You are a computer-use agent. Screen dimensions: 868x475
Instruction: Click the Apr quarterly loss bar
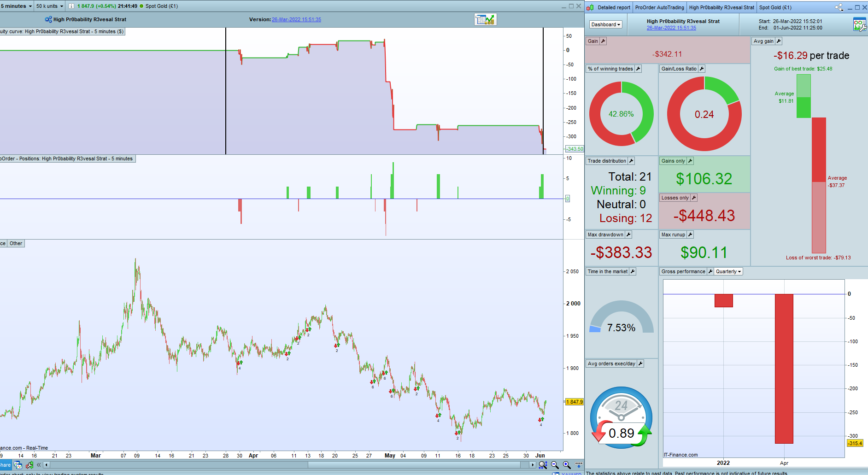784,369
